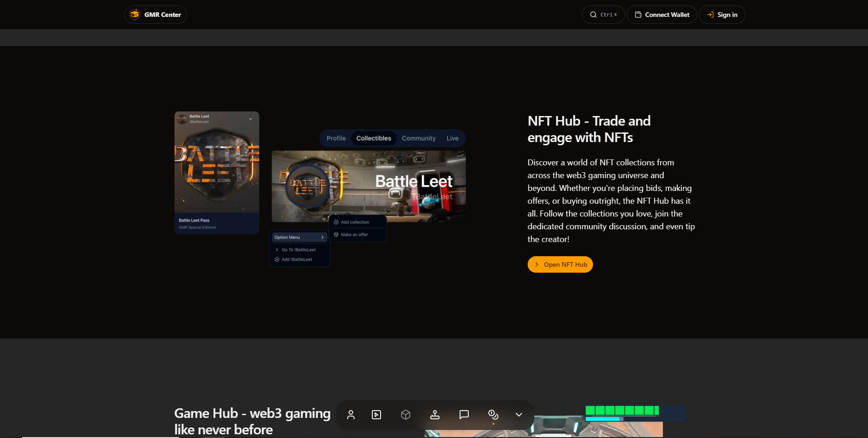Open the chat bubble icon in dock

coord(464,415)
